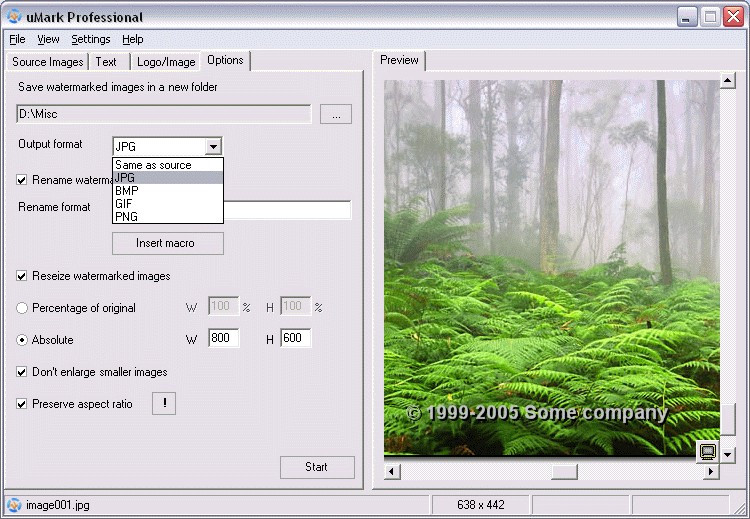Open the Help menu

click(132, 39)
